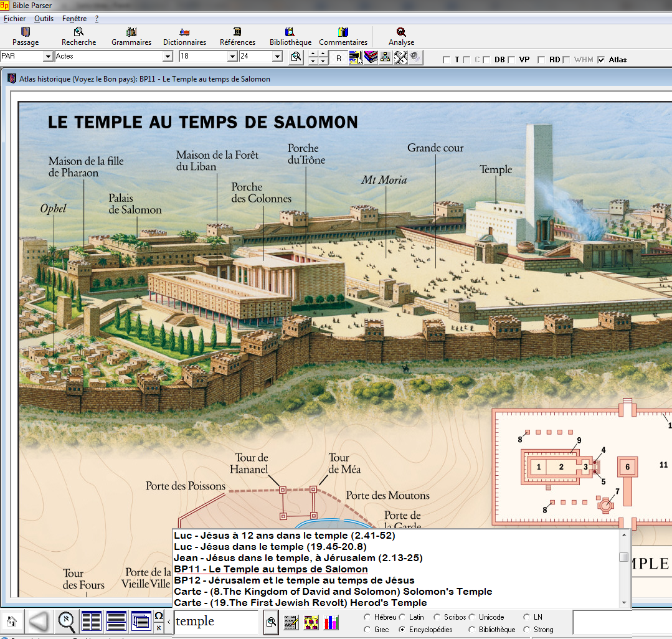Expand the verse 24 dropdown
Viewport: 672px width, 639px height.
tap(277, 56)
